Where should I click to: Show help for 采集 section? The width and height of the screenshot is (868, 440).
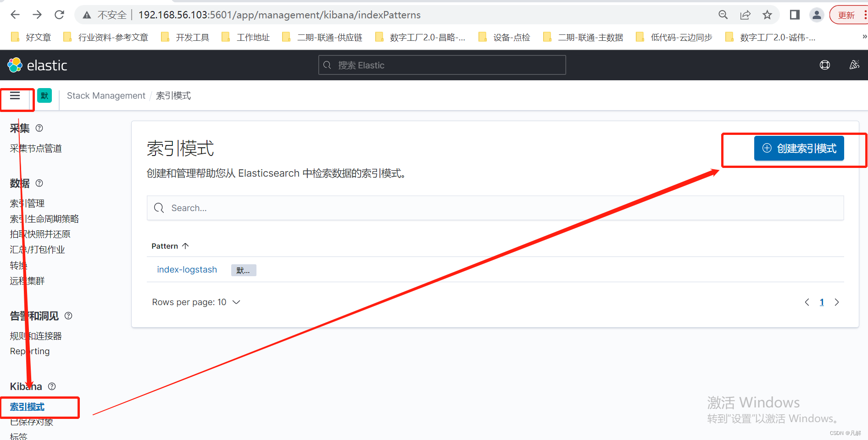click(39, 128)
